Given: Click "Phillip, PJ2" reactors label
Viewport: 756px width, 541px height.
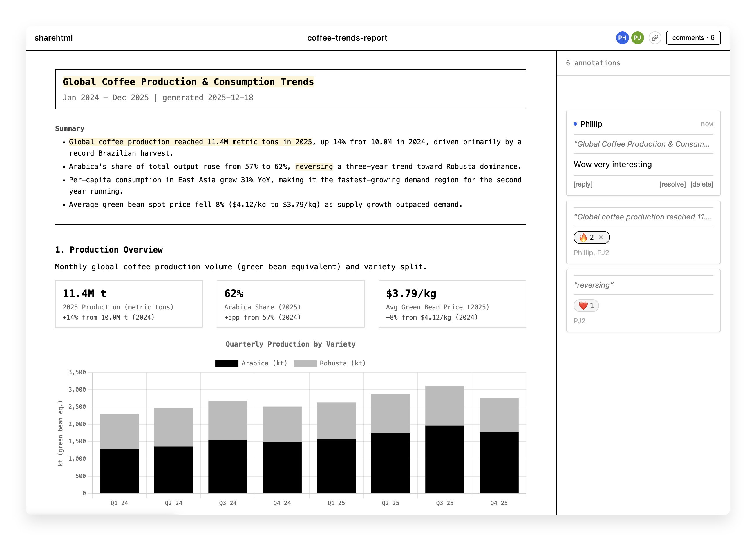Looking at the screenshot, I should click(x=591, y=253).
